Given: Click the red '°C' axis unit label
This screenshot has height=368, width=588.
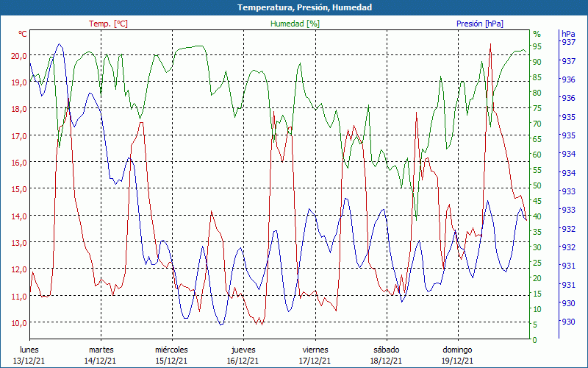Looking at the screenshot, I should point(23,34).
